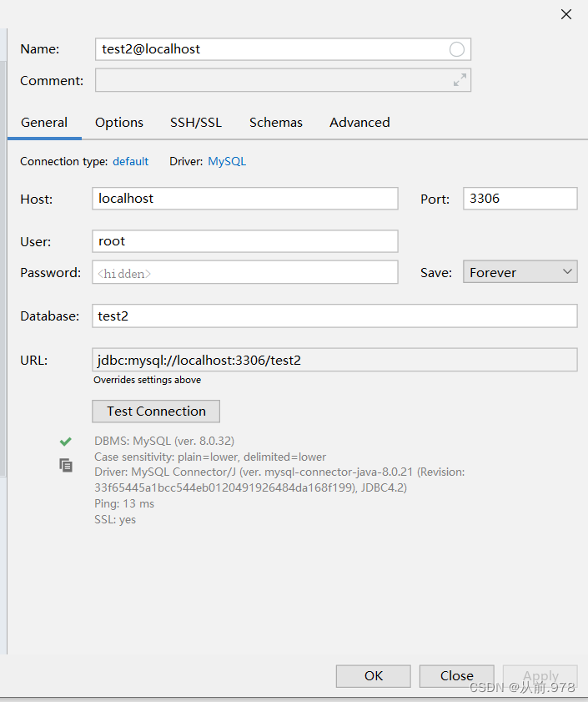This screenshot has height=702, width=588.
Task: Open the Save password dropdown
Action: click(x=520, y=272)
